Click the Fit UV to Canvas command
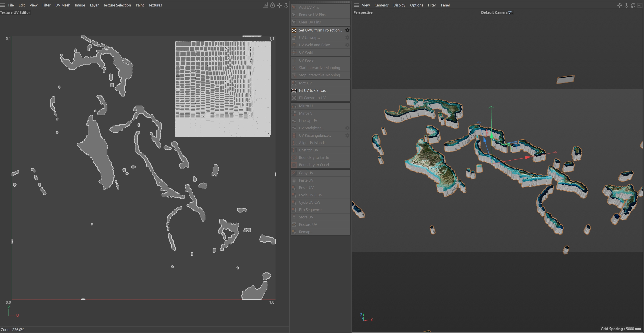The image size is (644, 333). tap(312, 90)
